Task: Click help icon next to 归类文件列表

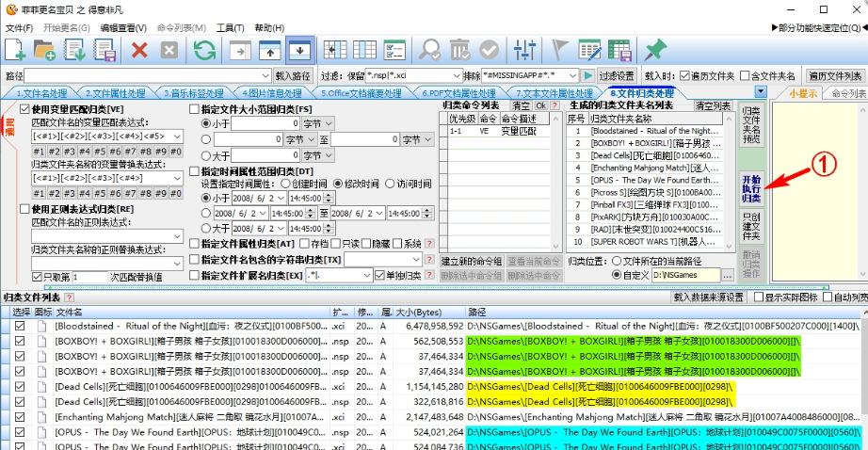Action: click(70, 297)
